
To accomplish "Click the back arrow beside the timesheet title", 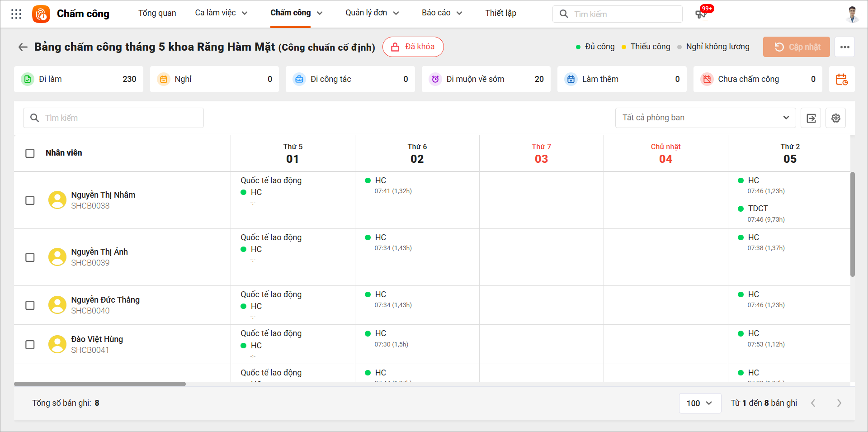I will click(23, 47).
